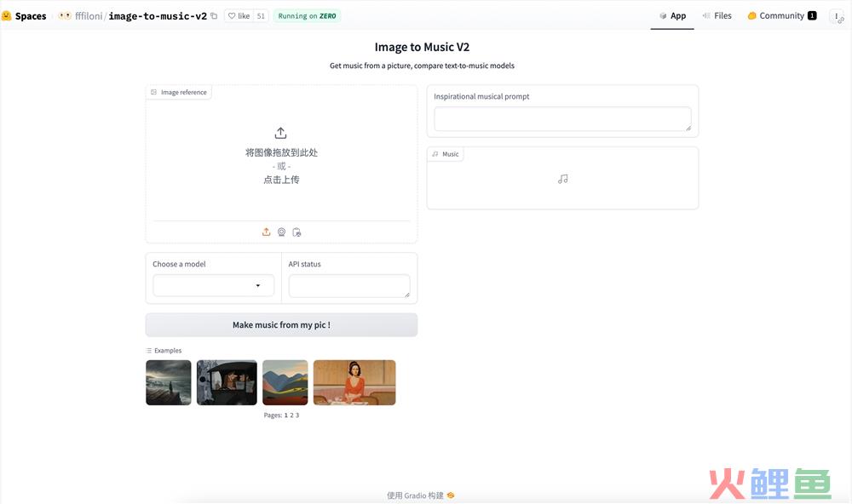
Task: Copy the space name with copy icon
Action: pyautogui.click(x=214, y=15)
